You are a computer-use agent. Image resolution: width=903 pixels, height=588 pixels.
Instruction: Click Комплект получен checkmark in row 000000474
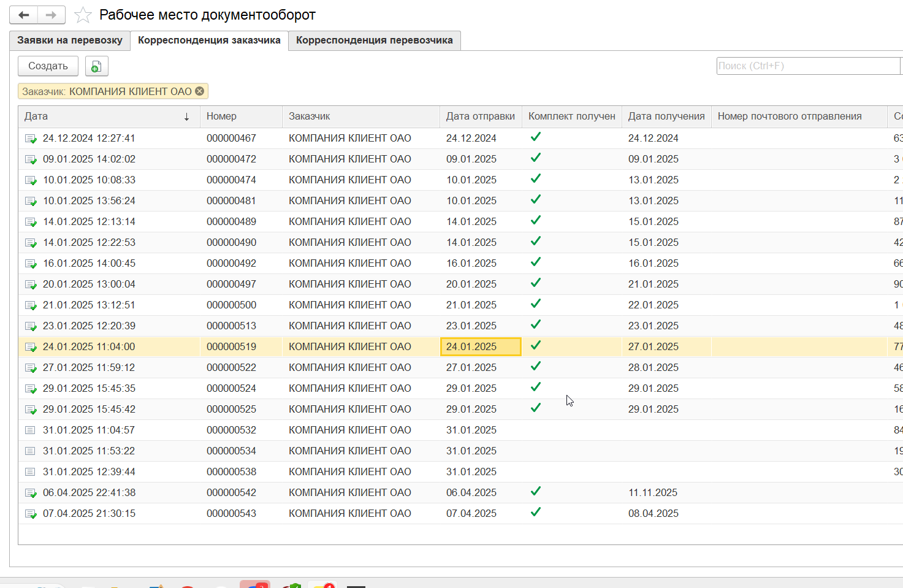[x=536, y=178]
